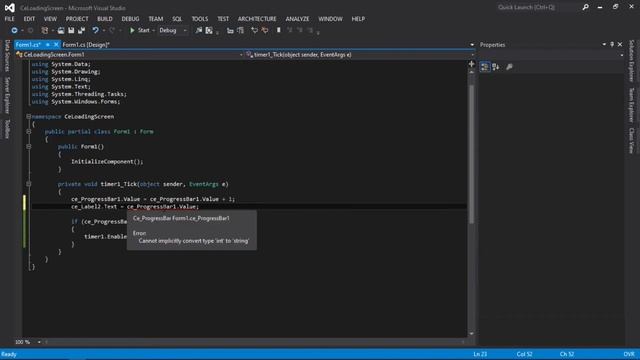This screenshot has width=640, height=360.
Task: Click the Save toolbar icon
Action: (x=71, y=31)
